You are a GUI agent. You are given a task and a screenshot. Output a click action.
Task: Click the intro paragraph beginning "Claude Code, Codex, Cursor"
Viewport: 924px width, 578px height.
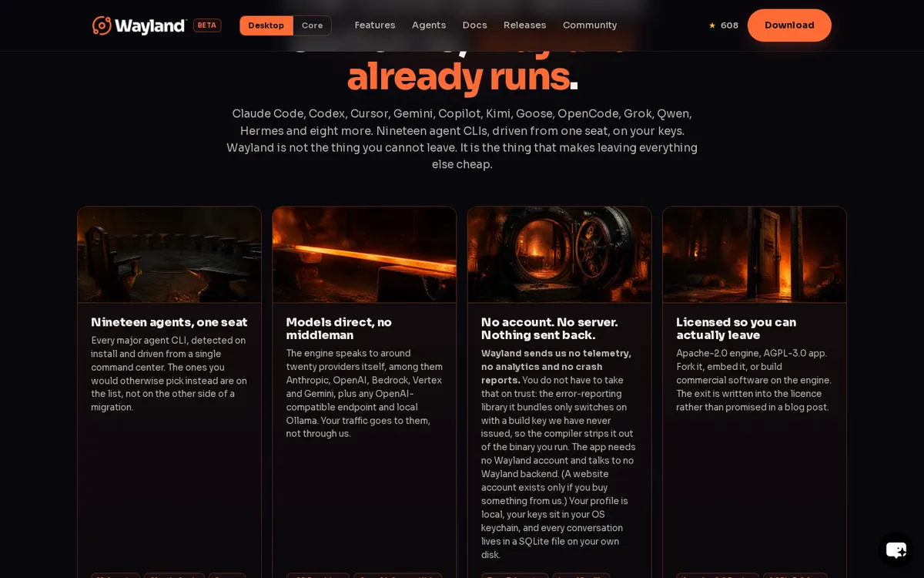tap(462, 139)
